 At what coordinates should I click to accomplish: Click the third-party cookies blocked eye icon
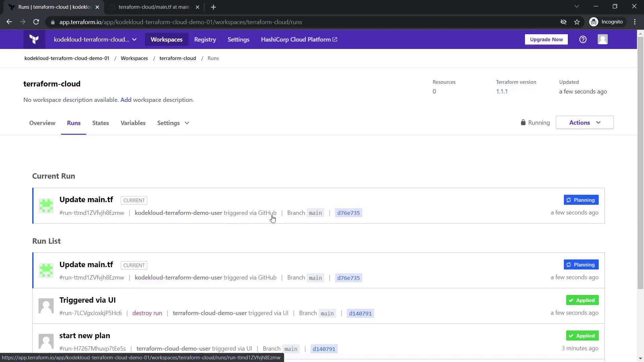[x=563, y=22]
